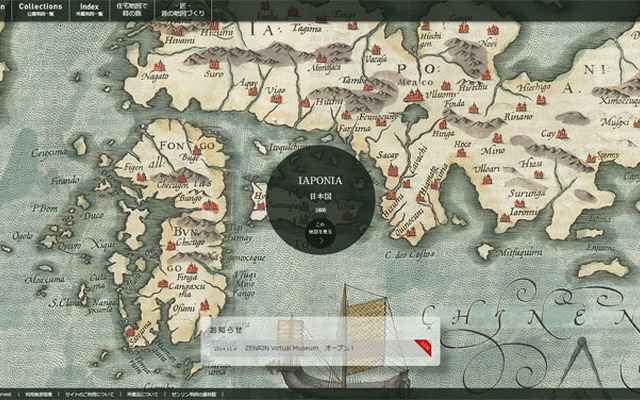Open the ゼンリン footer link
The image size is (640, 400).
point(193,395)
